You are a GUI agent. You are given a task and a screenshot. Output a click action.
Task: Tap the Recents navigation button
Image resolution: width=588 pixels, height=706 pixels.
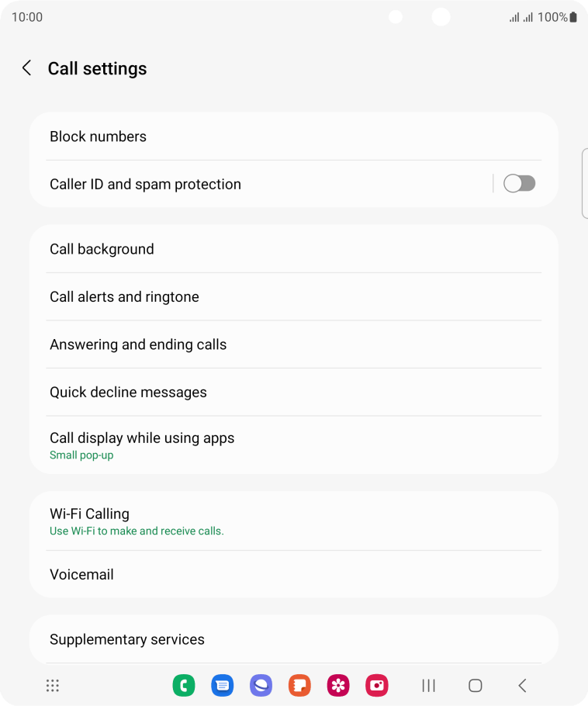pyautogui.click(x=429, y=685)
